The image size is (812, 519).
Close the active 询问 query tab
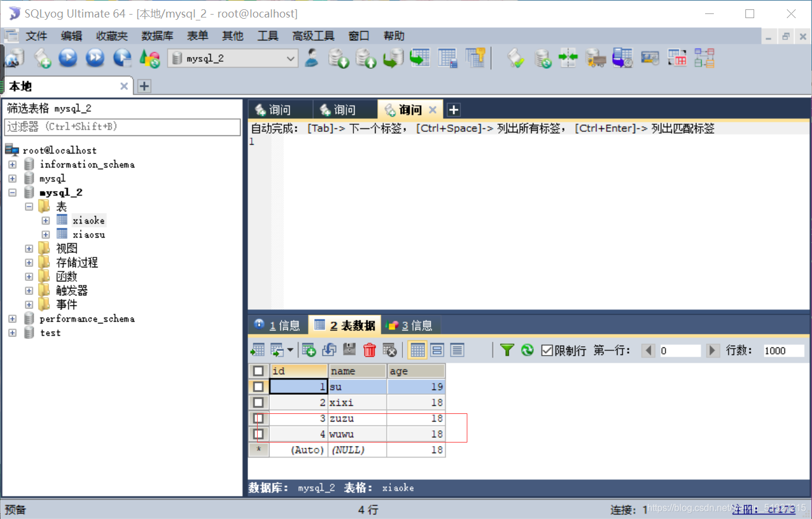coord(433,110)
